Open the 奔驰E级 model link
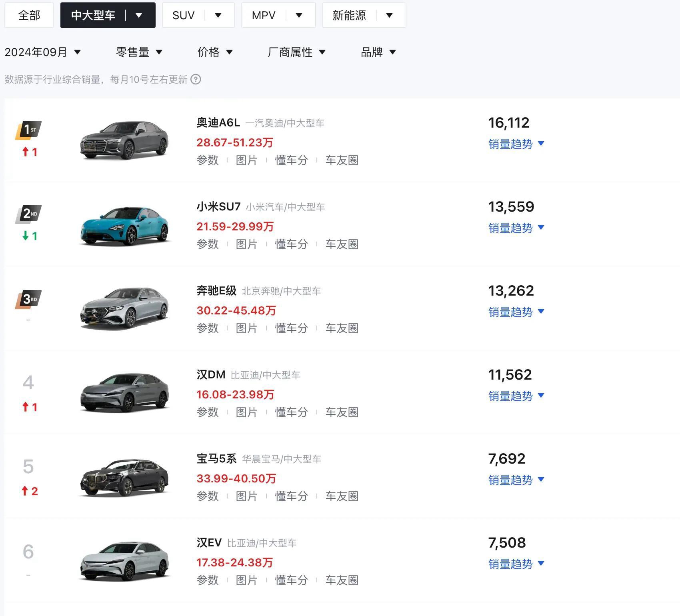This screenshot has height=616, width=680. pos(216,290)
